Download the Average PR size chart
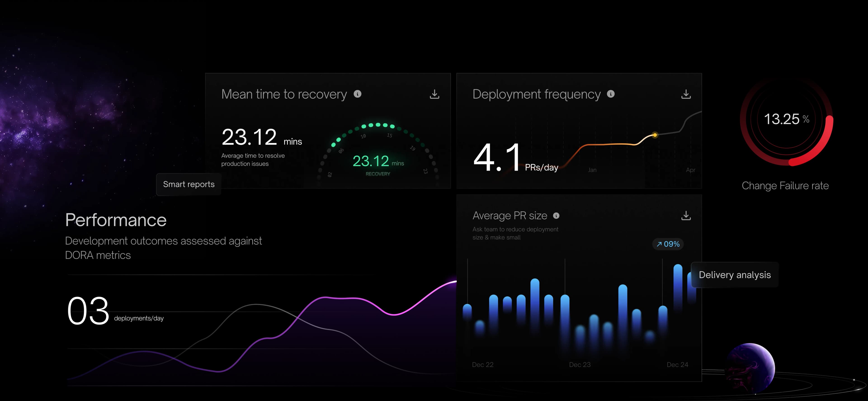868x401 pixels. coord(686,216)
